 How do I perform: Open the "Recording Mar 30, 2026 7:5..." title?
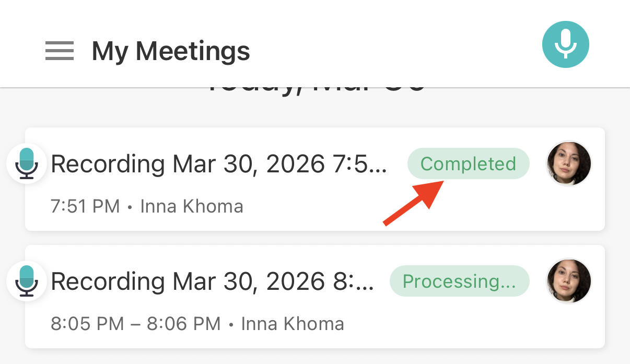point(219,165)
